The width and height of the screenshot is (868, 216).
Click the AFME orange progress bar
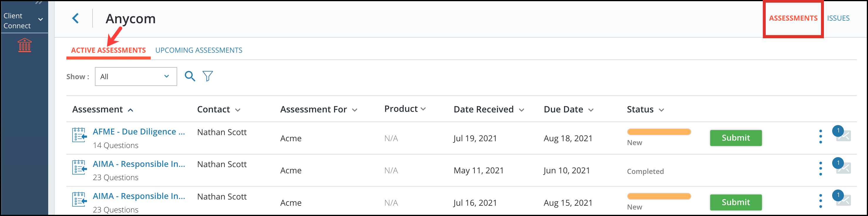659,132
